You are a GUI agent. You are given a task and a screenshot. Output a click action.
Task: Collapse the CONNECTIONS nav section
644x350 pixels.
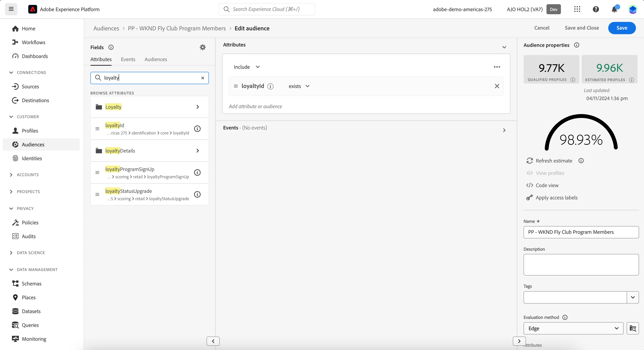pos(11,72)
